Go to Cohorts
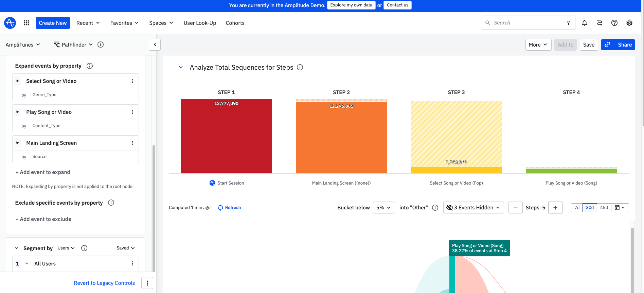644x293 pixels. (x=235, y=23)
